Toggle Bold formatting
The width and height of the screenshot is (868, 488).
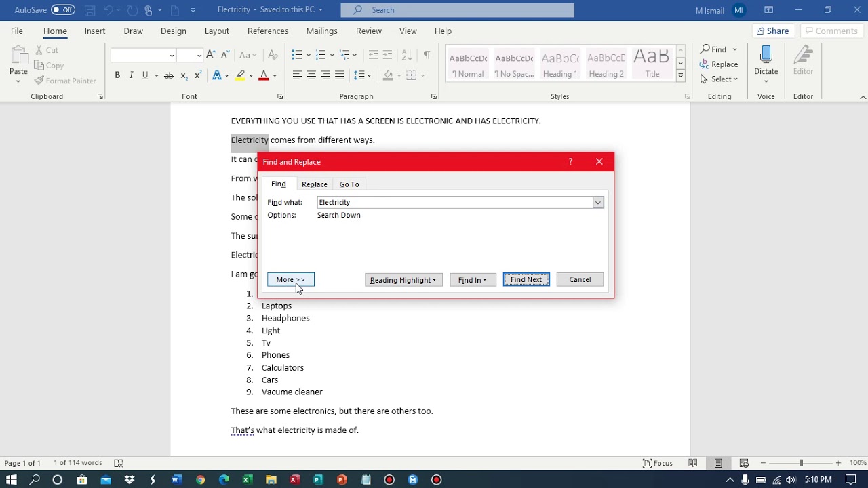pos(117,75)
